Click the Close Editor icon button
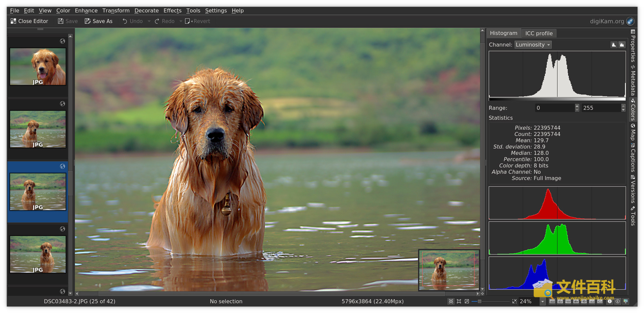This screenshot has height=313, width=644. tap(29, 21)
